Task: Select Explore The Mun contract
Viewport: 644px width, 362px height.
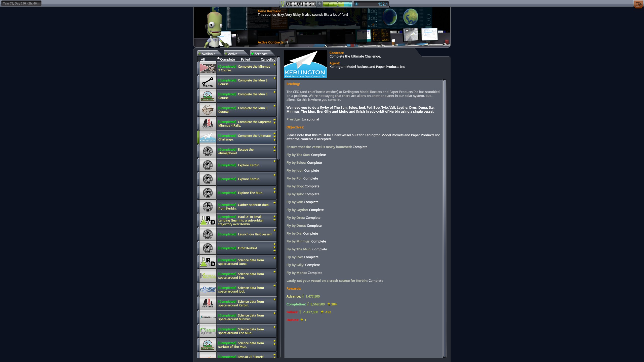Action: 237,193
